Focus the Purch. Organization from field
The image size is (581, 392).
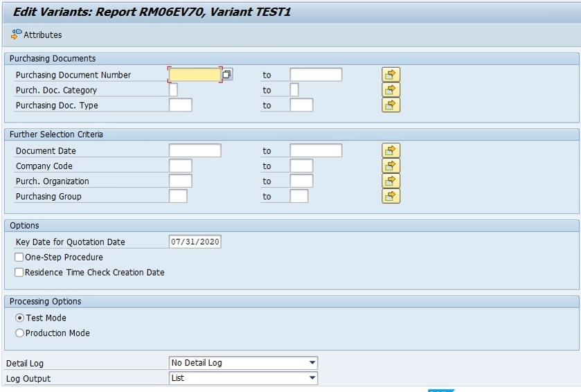pyautogui.click(x=181, y=181)
